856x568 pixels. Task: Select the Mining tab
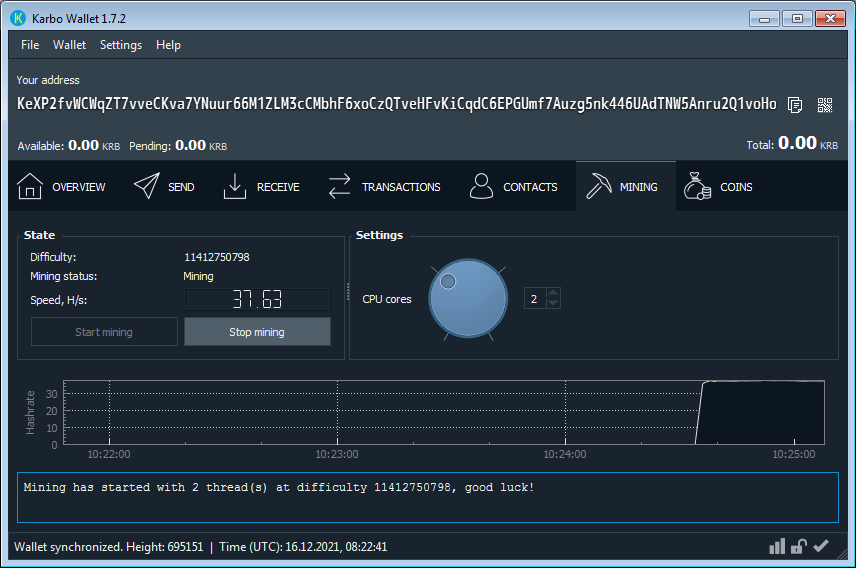click(x=626, y=187)
